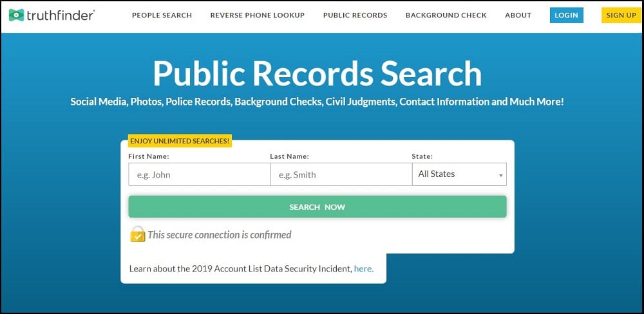
Task: Click the 'Last Name:' label
Action: pos(289,156)
